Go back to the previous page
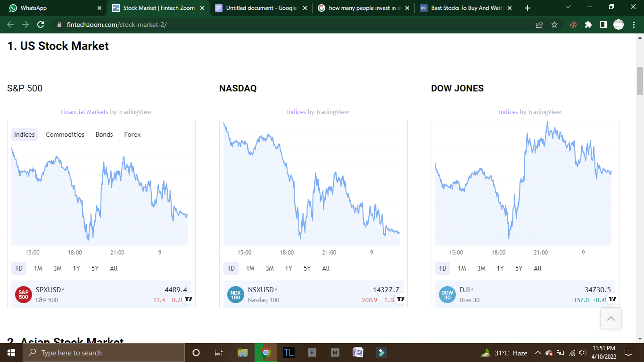 [x=10, y=25]
